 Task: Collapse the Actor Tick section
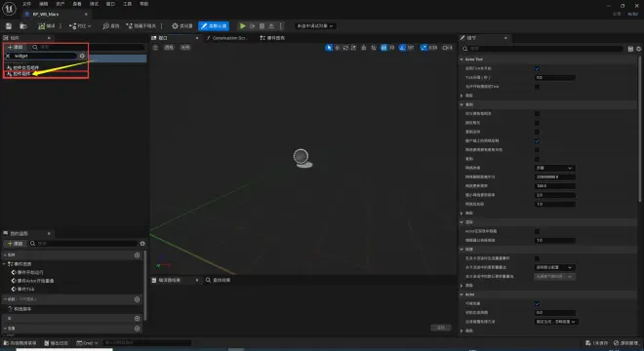click(x=462, y=59)
